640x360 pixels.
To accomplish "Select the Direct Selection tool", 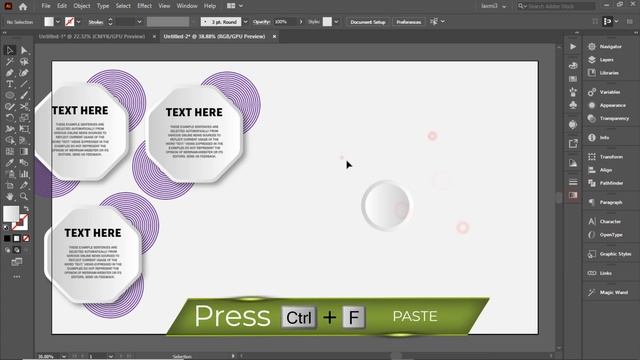I will click(x=24, y=50).
